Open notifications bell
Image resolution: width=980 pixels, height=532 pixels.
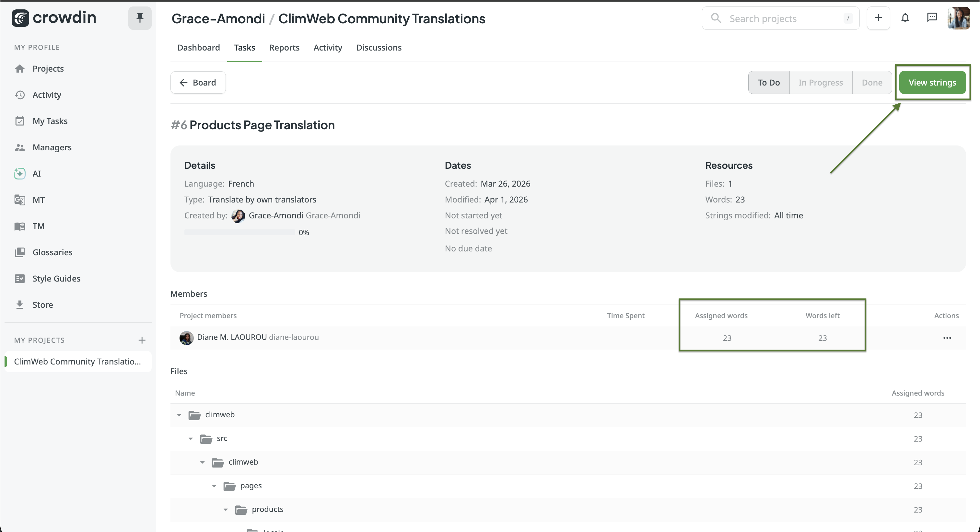[905, 18]
